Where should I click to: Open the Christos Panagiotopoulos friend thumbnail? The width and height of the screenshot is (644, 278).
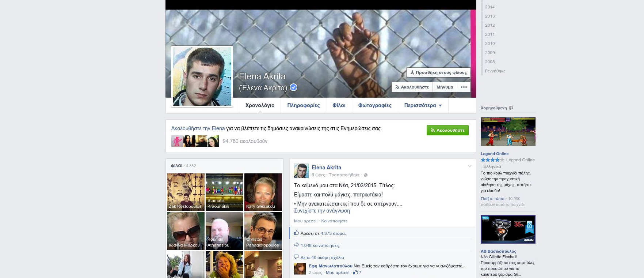pos(263,231)
